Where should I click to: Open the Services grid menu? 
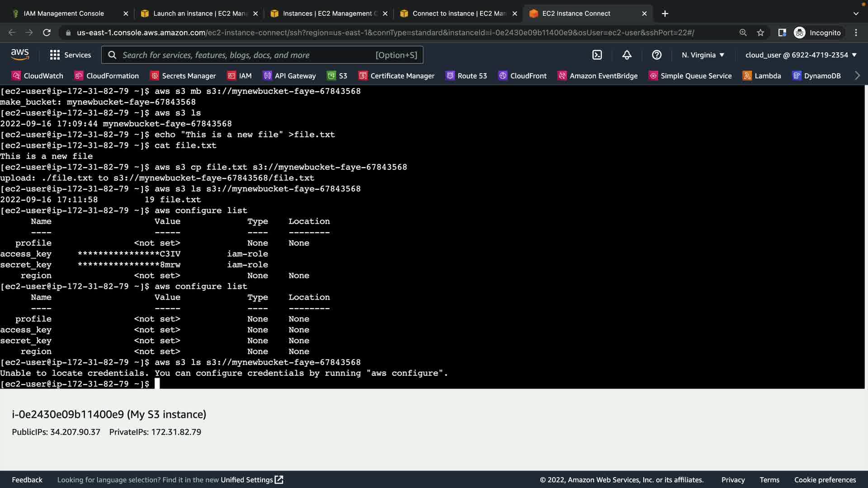pyautogui.click(x=70, y=55)
